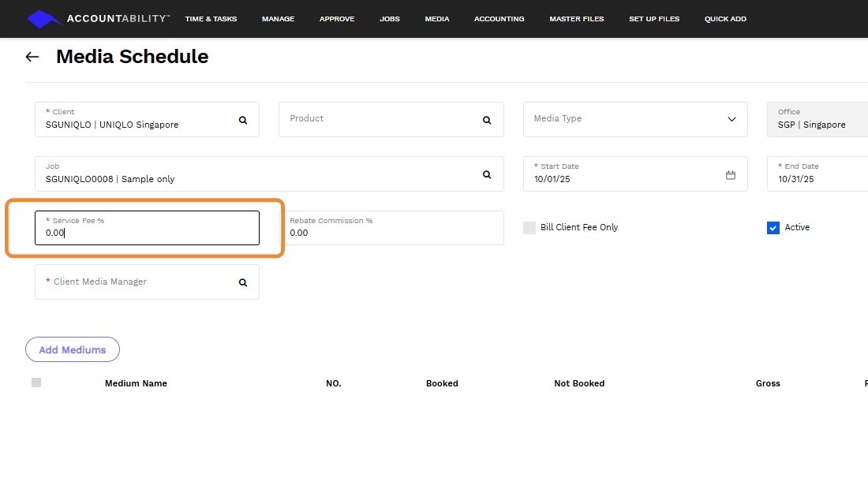868x485 pixels.
Task: Tick the select-all mediums checkbox
Action: point(36,382)
